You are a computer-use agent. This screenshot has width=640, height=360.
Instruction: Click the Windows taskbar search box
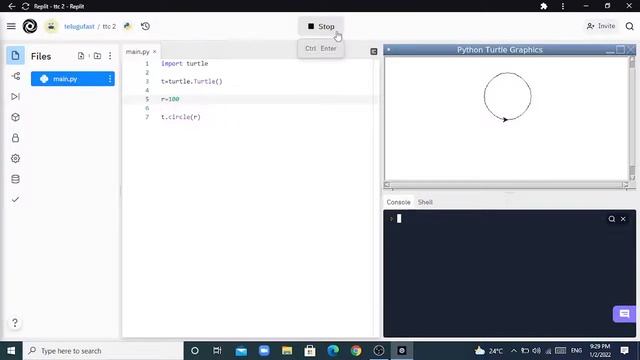point(103,351)
